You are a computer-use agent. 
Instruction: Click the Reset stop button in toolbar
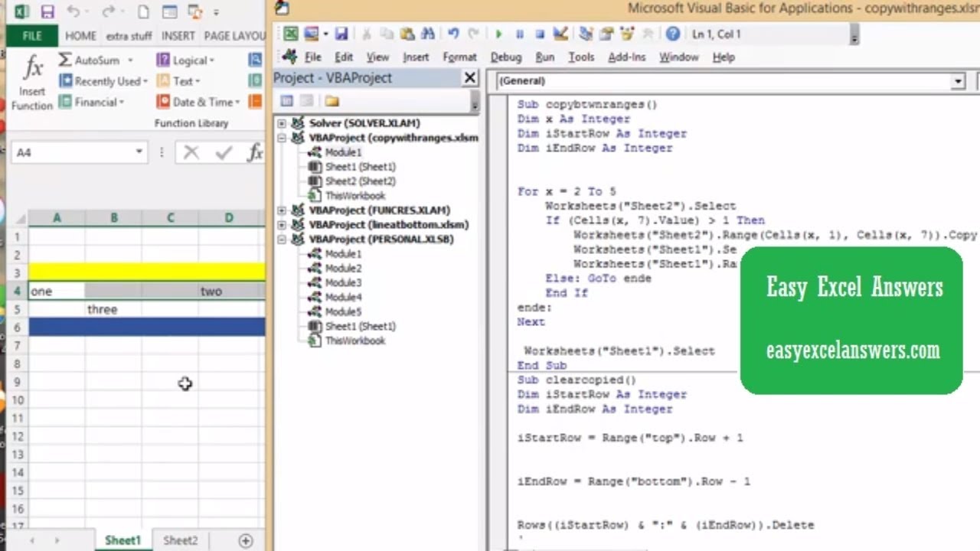click(x=540, y=34)
